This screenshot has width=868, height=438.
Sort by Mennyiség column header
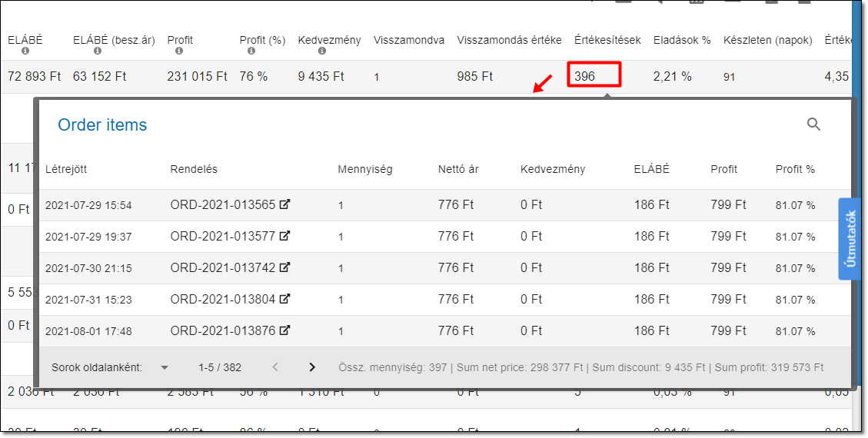[x=364, y=169]
